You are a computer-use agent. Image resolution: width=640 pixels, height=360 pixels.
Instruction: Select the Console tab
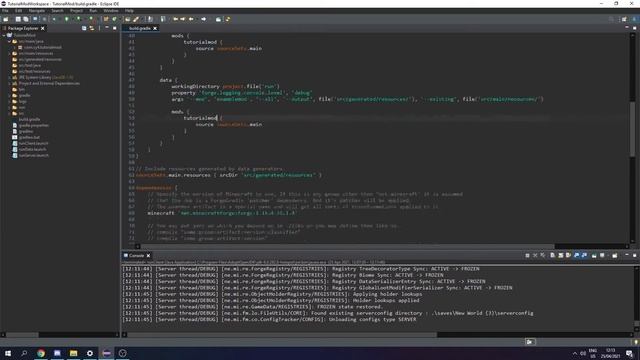[x=136, y=256]
